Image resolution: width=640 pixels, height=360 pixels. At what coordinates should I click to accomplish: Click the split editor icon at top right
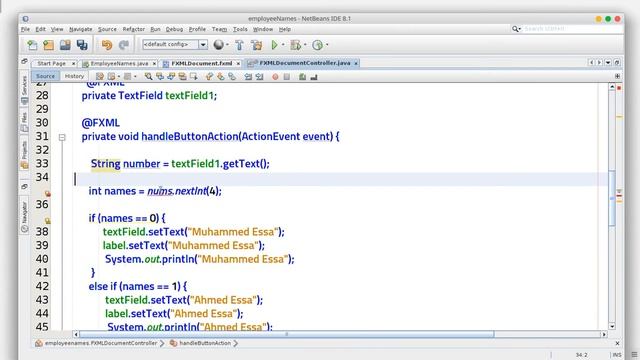pos(617,76)
